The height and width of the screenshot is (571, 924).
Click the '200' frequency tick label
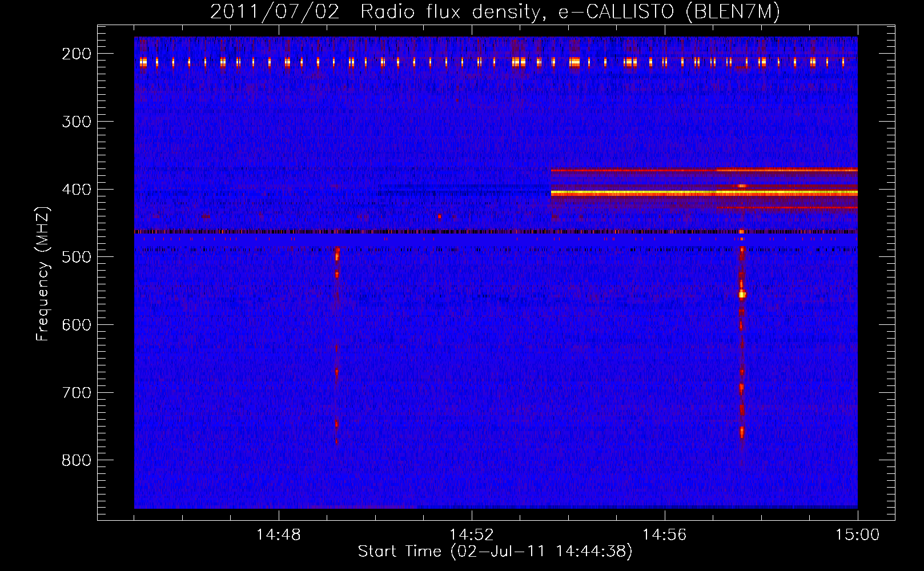pos(77,54)
